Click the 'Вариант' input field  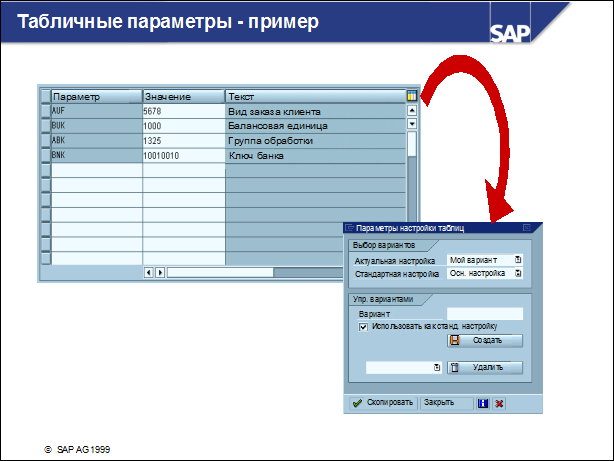[x=484, y=313]
